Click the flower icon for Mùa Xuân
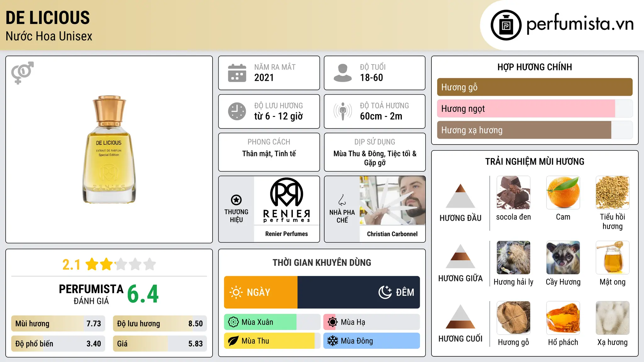This screenshot has width=644, height=362. click(x=233, y=322)
